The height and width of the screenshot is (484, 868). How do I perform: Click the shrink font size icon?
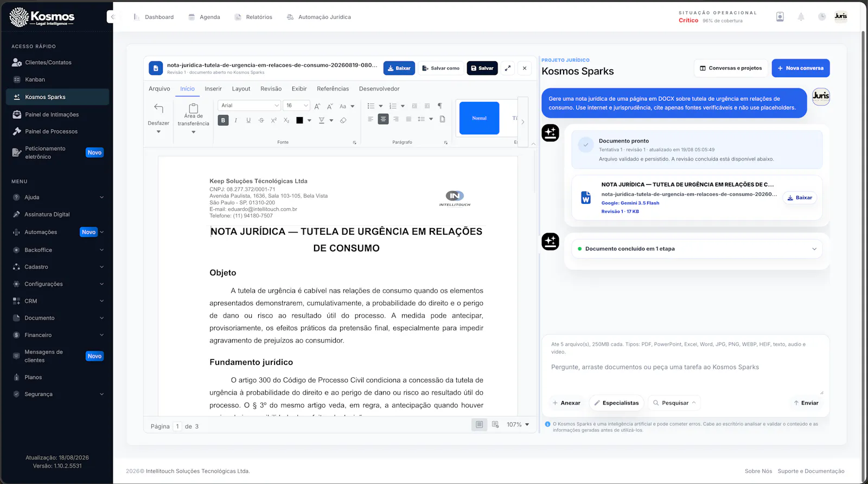330,106
